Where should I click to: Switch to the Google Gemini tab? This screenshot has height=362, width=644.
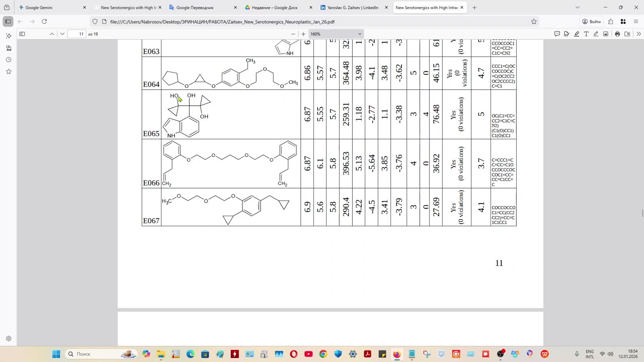click(x=53, y=8)
